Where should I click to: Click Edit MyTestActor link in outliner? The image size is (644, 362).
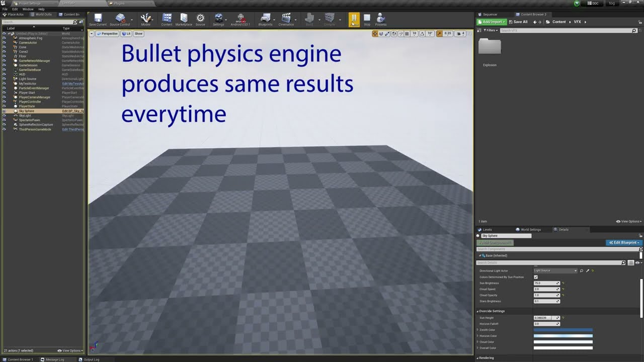(x=72, y=84)
